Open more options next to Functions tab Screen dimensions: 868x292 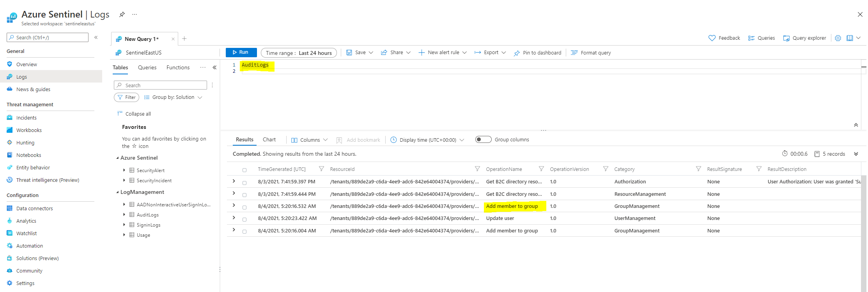point(203,67)
